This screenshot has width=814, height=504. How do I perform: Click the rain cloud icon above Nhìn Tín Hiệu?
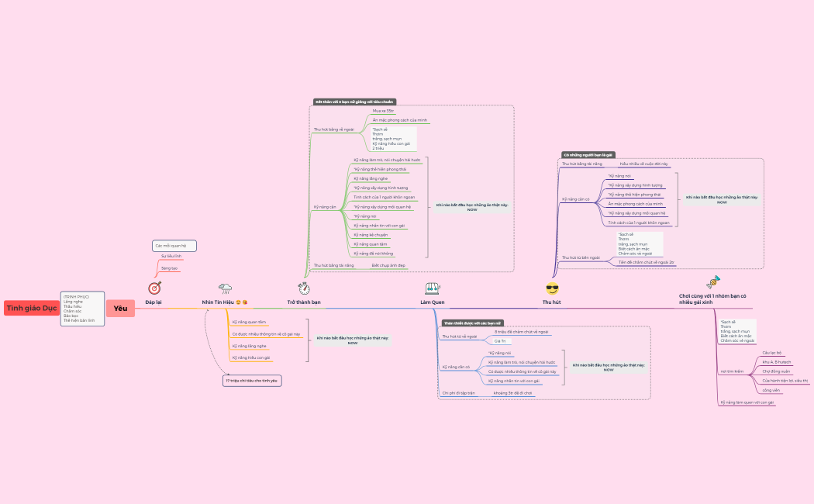[x=226, y=288]
